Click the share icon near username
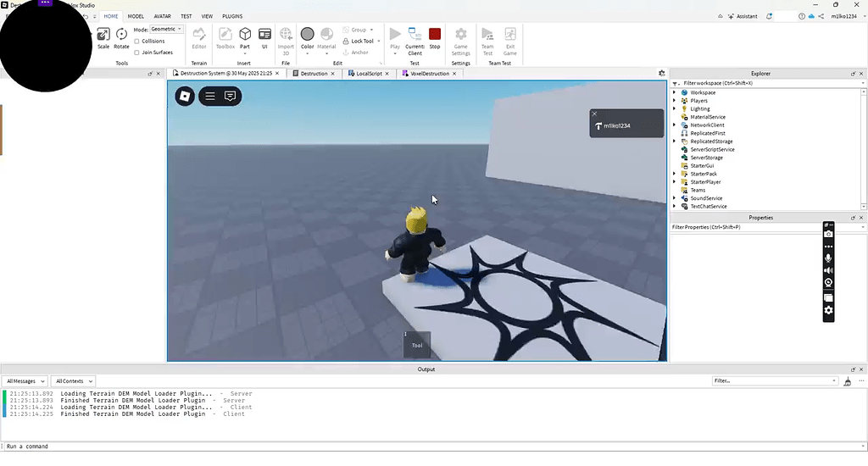Image resolution: width=868 pixels, height=466 pixels. click(x=821, y=16)
